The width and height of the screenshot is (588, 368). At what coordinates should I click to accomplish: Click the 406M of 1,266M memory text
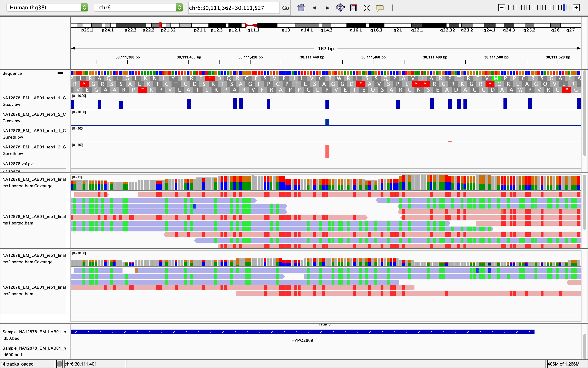(563, 364)
